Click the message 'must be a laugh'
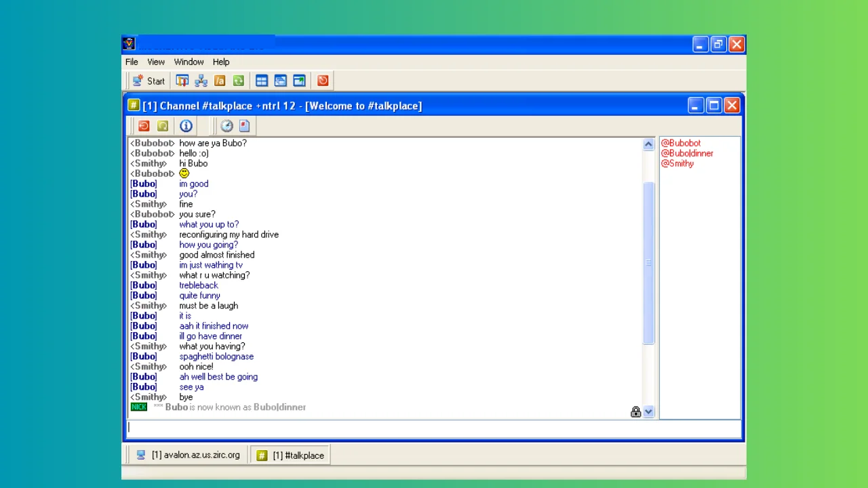This screenshot has height=488, width=868. (208, 306)
